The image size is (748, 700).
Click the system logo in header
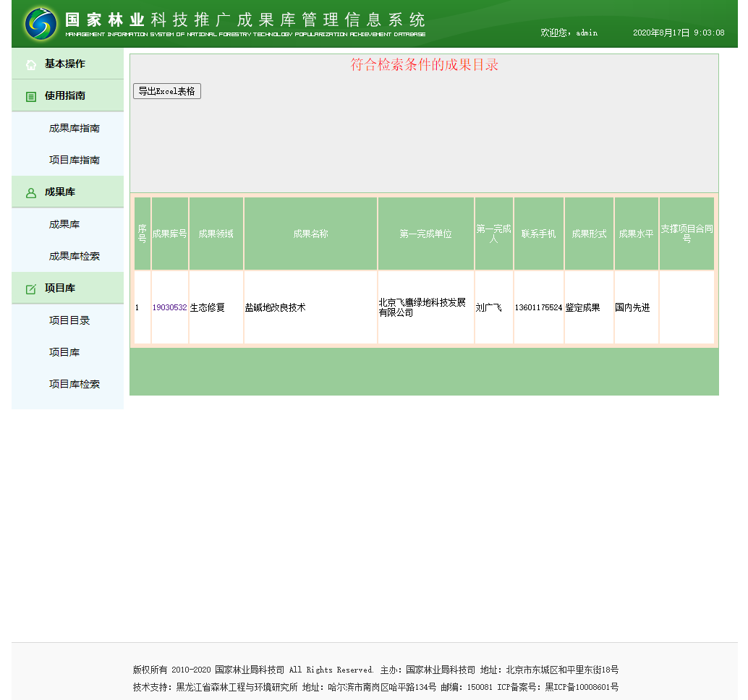pos(41,24)
